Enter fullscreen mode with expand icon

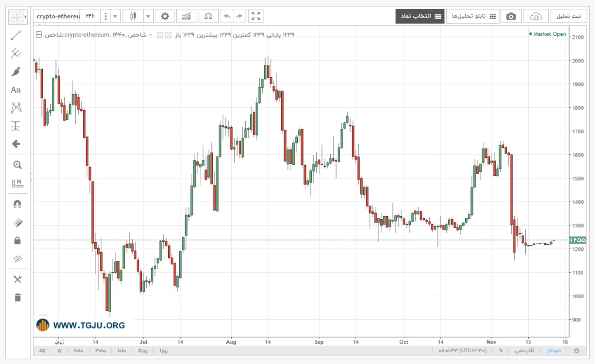[256, 16]
